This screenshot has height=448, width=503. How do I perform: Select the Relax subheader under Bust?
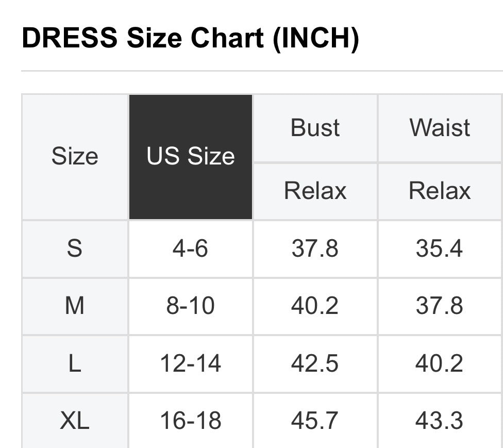(x=315, y=191)
